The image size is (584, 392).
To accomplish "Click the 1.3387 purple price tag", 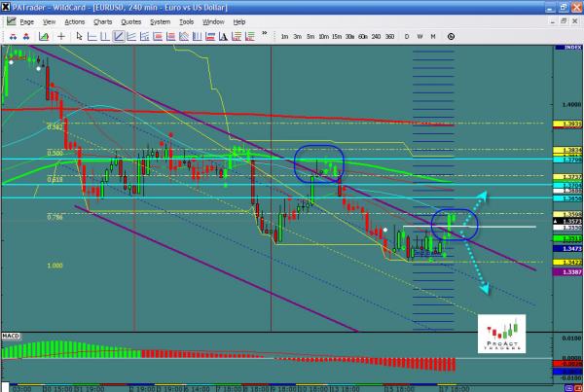I will [x=568, y=272].
